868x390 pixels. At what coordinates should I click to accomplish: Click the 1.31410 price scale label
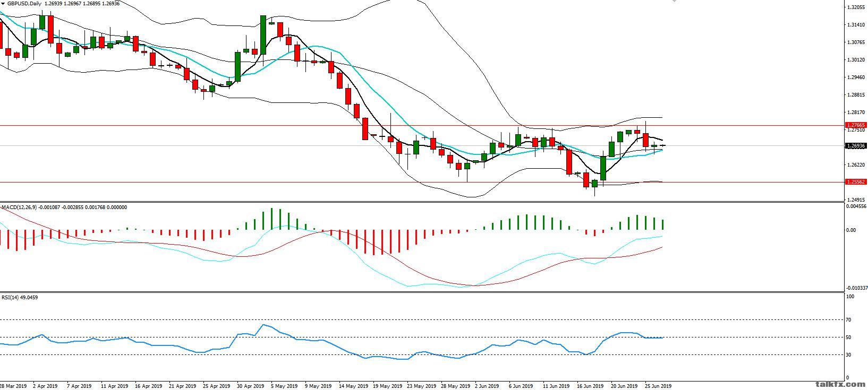856,25
